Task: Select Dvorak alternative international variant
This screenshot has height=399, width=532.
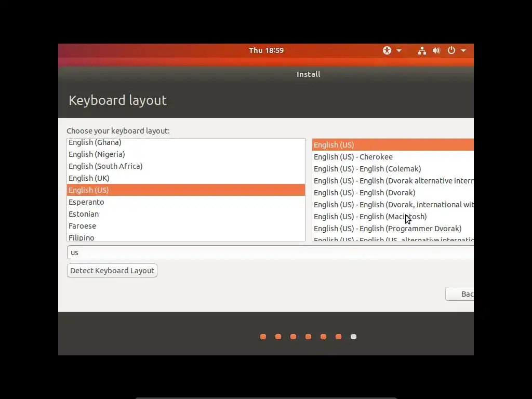Action: click(393, 181)
